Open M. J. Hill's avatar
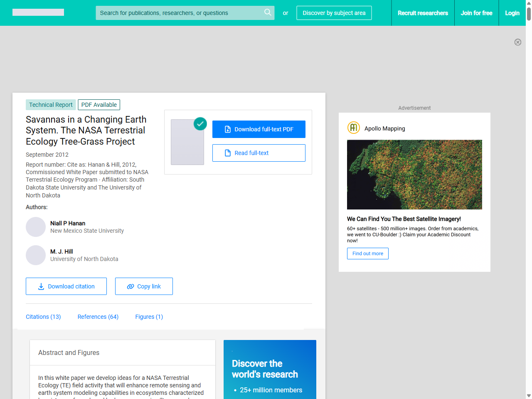The height and width of the screenshot is (399, 532). (36, 255)
